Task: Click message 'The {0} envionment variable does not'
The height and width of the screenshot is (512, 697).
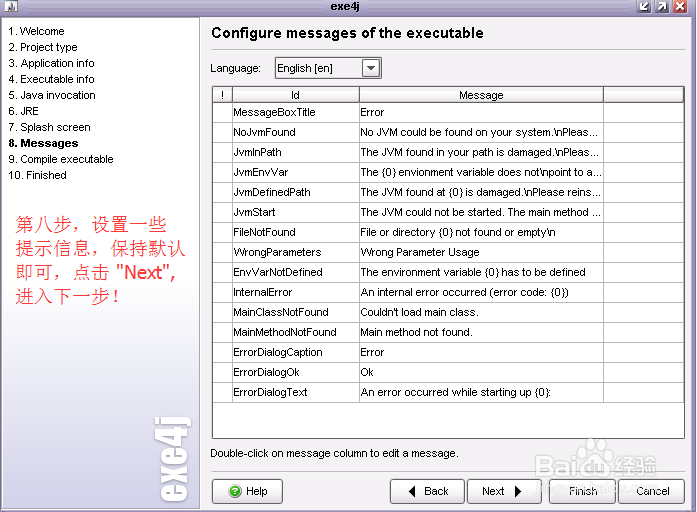Action: click(481, 172)
